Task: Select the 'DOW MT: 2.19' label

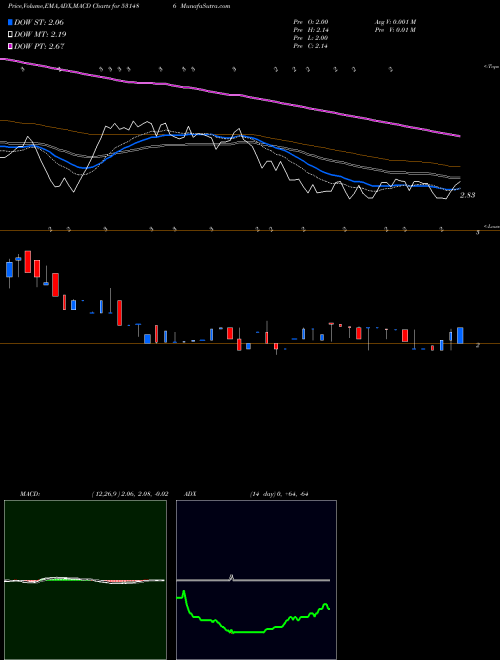Action: click(40, 34)
